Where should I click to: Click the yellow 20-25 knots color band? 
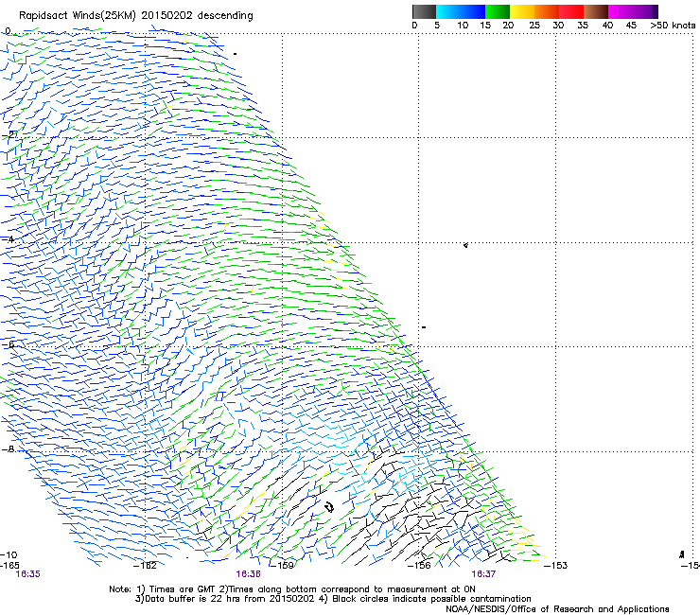(522, 11)
